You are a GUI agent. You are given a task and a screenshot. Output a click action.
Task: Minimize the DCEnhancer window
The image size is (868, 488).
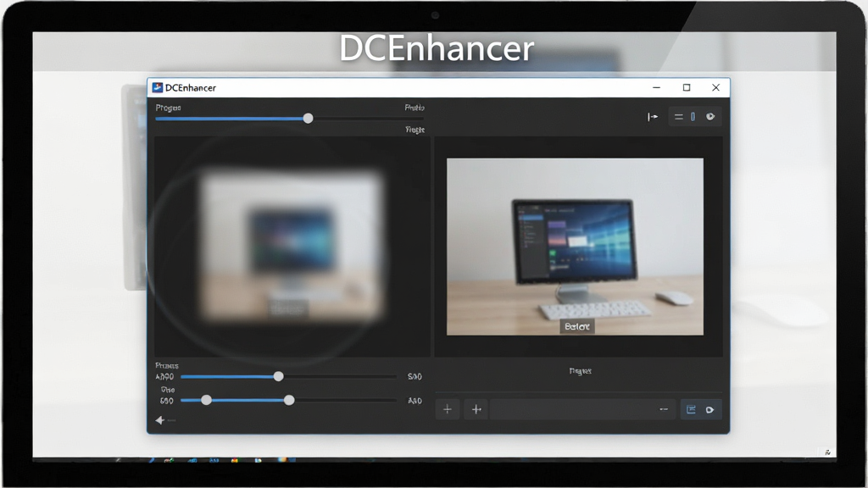point(657,87)
